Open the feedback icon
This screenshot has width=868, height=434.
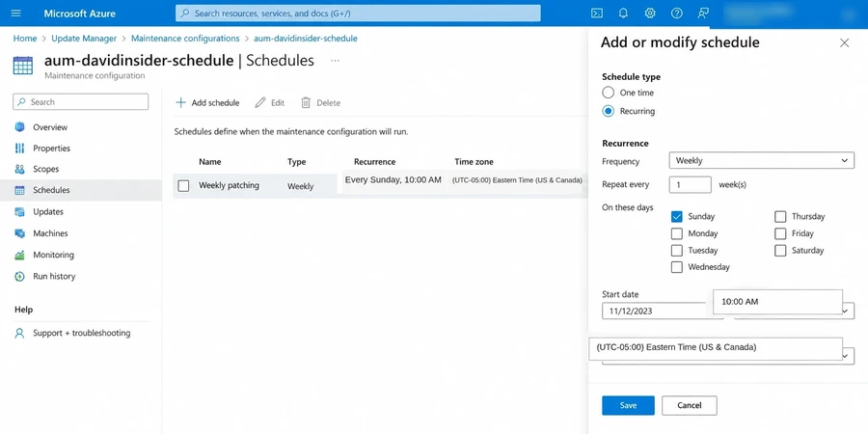tap(703, 14)
